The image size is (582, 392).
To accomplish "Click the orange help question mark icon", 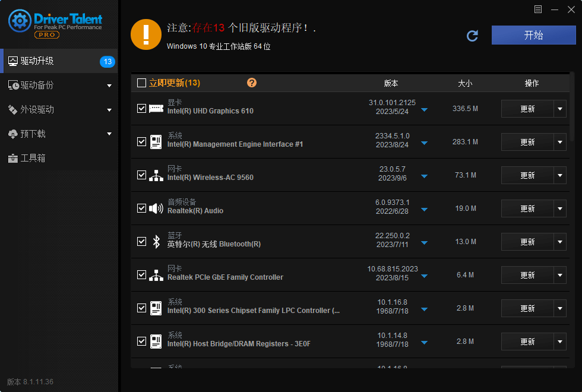I will [252, 83].
